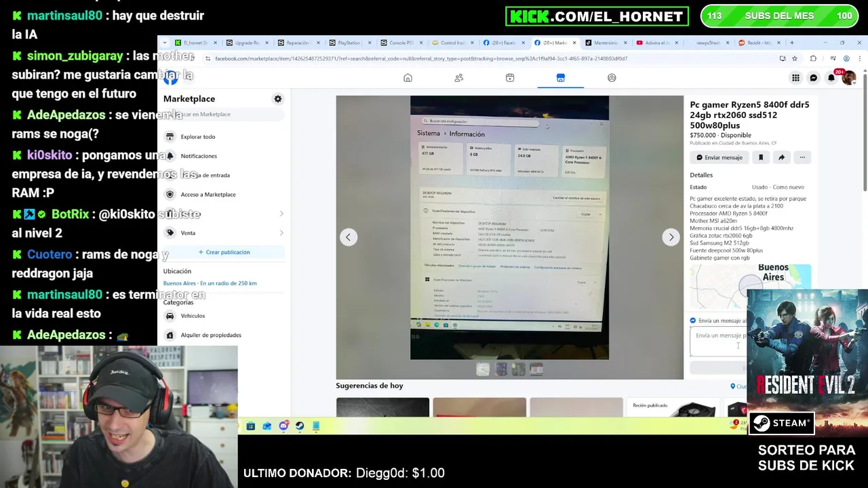Screen dimensions: 868x488
Task: Select the third photo thumbnail below image
Action: coord(519,369)
